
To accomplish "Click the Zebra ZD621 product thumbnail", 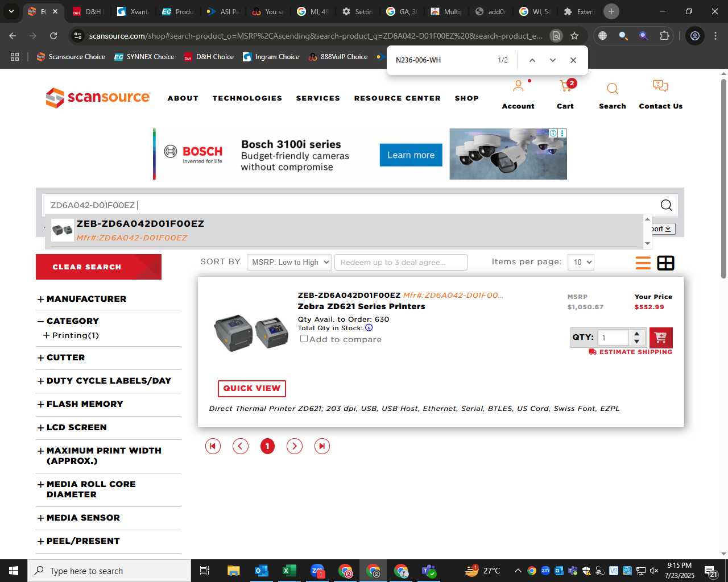I will point(251,332).
